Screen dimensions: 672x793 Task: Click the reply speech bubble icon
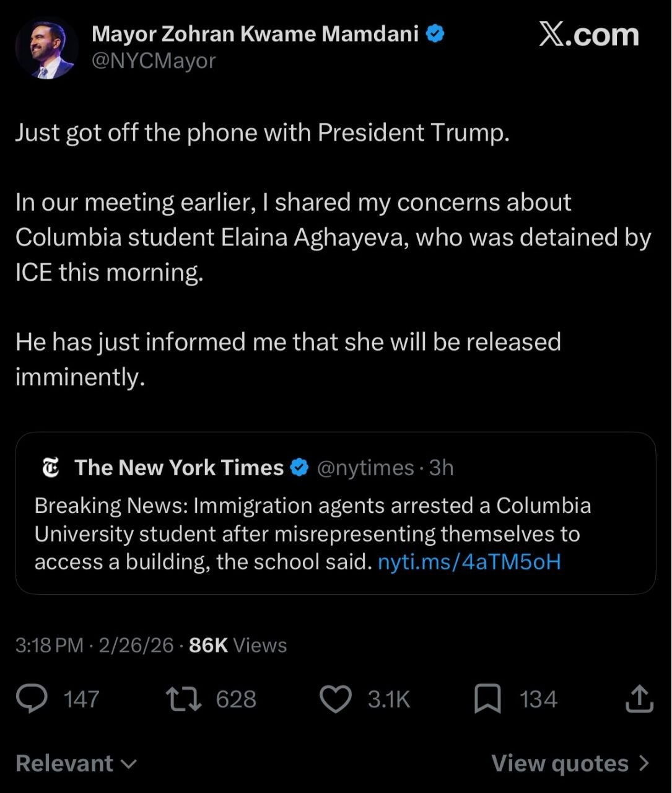tap(31, 699)
